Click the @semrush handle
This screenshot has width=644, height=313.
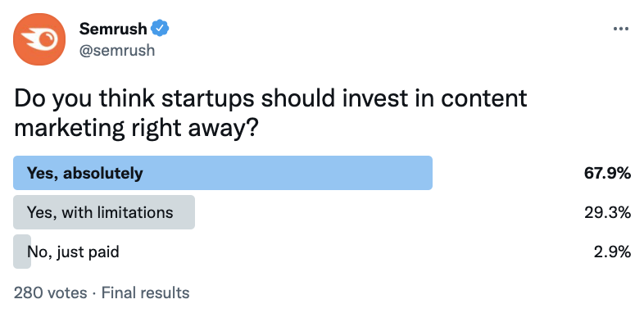[x=117, y=50]
